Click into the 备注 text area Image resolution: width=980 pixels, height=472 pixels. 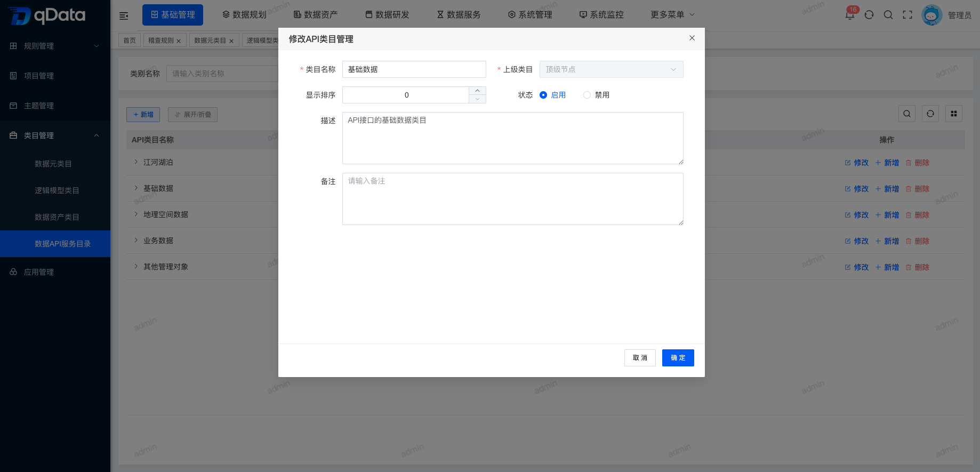point(513,199)
